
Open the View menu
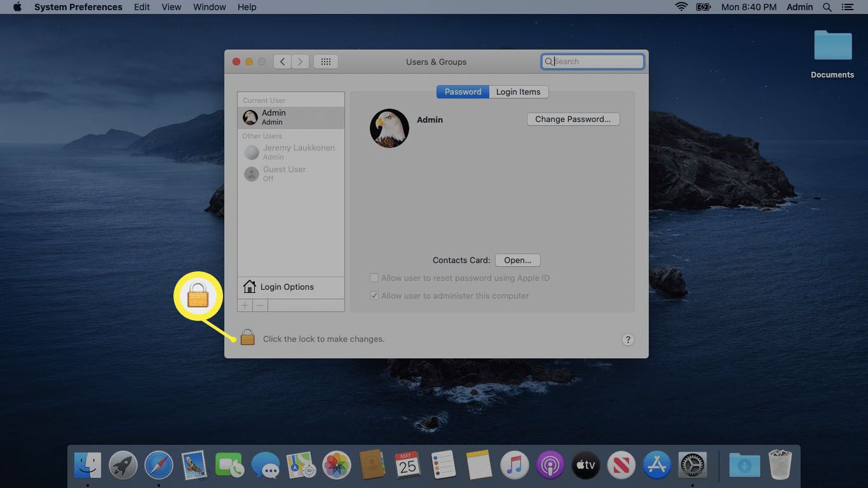pyautogui.click(x=172, y=7)
